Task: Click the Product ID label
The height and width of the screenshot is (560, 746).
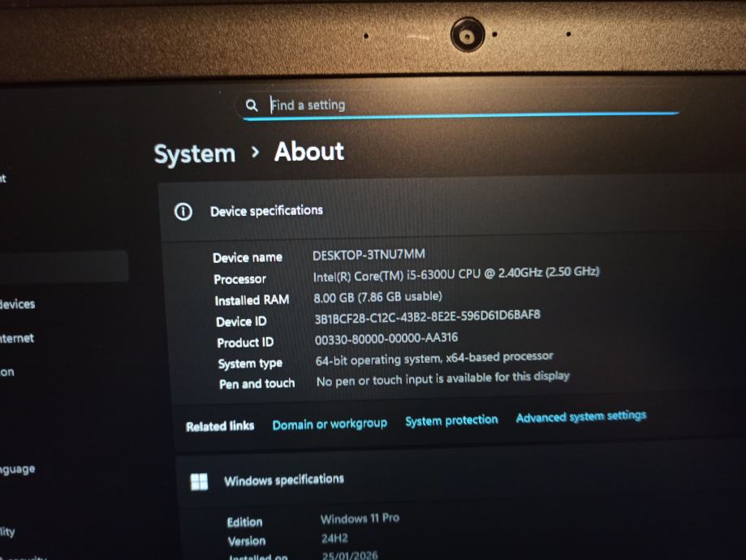Action: [245, 342]
